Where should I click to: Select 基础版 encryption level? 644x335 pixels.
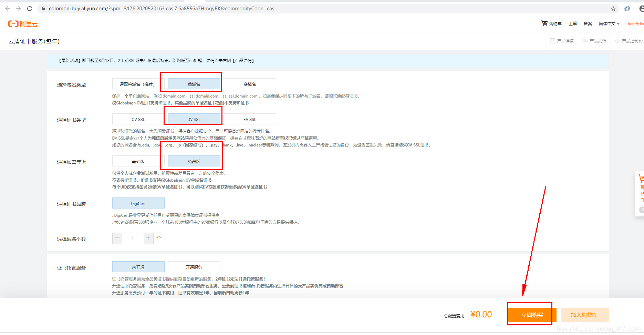[x=138, y=161]
